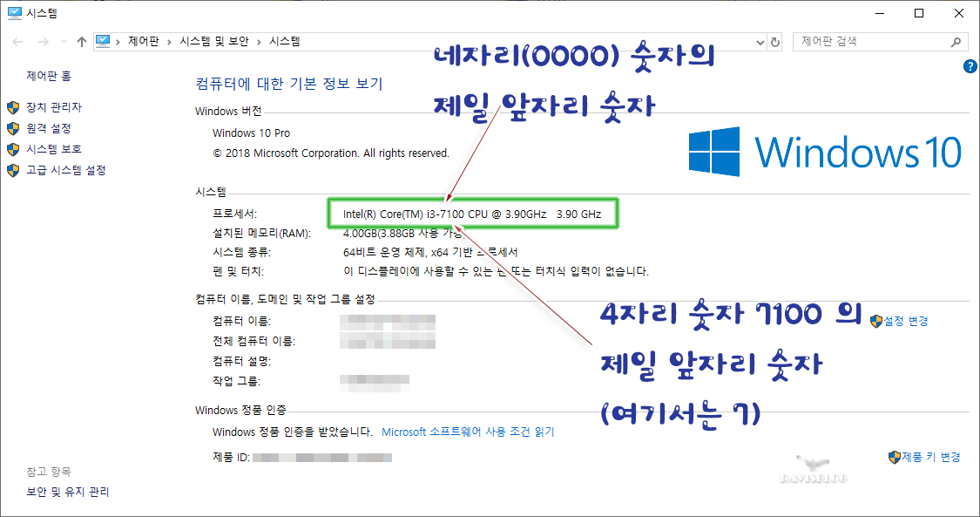
Task: Click the 제품 ID: label
Action: click(x=231, y=458)
